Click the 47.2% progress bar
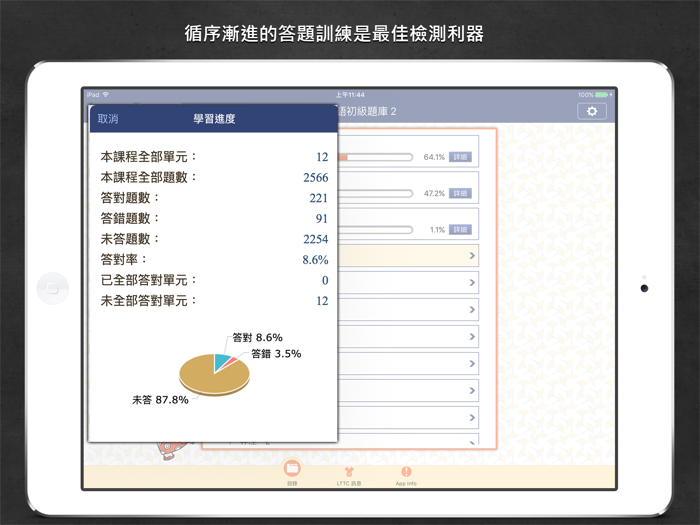This screenshot has height=525, width=700. pyautogui.click(x=375, y=193)
